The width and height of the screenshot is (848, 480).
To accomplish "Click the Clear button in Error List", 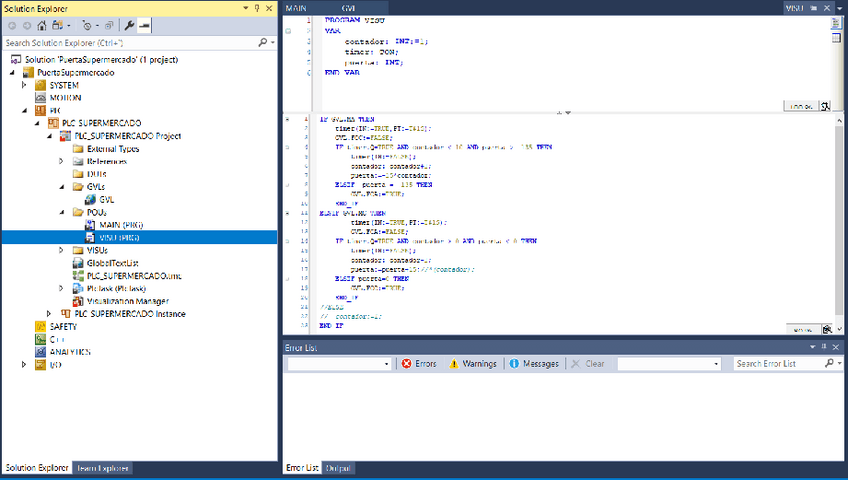I will point(588,364).
